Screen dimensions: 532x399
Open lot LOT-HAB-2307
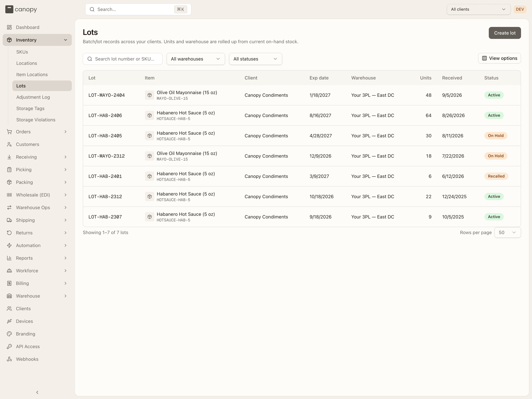pos(105,217)
